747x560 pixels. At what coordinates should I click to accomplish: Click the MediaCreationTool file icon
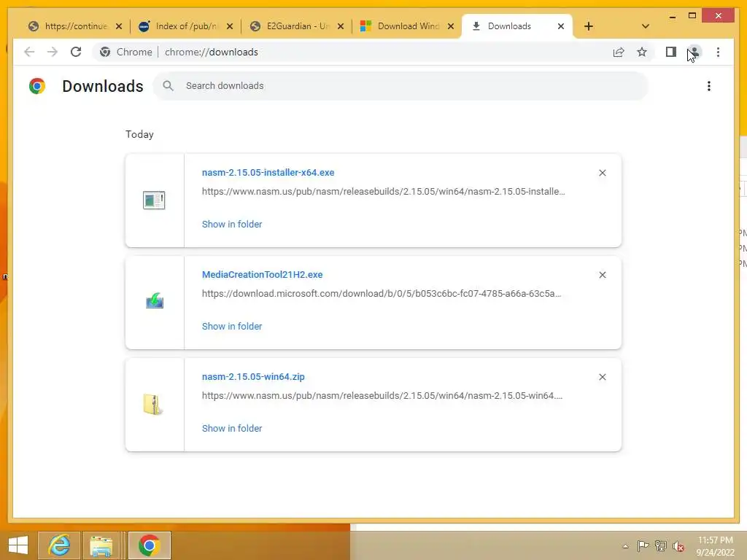click(155, 301)
